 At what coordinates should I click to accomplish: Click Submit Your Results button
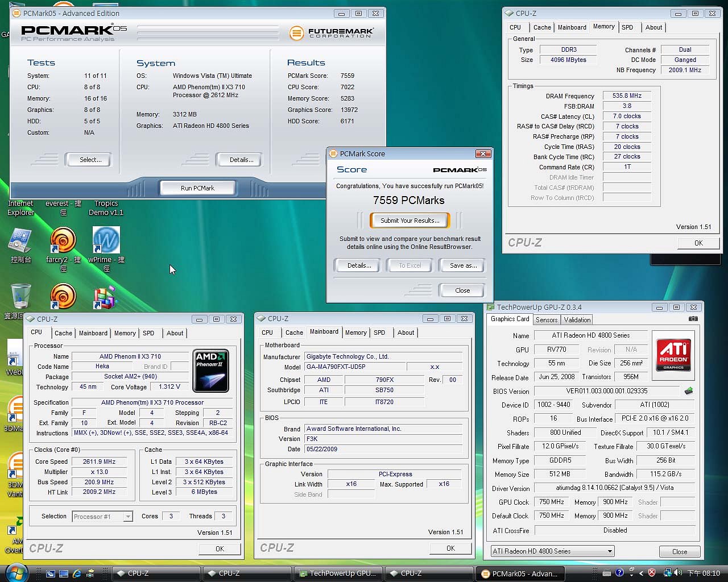click(409, 221)
